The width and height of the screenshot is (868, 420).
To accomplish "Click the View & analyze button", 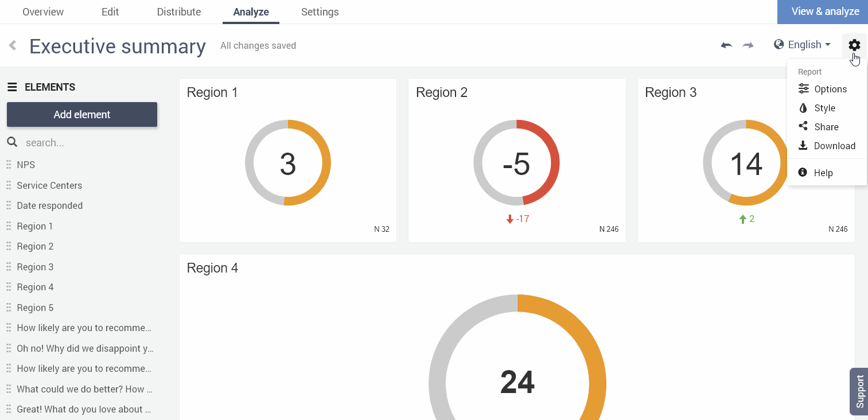I will tap(823, 11).
